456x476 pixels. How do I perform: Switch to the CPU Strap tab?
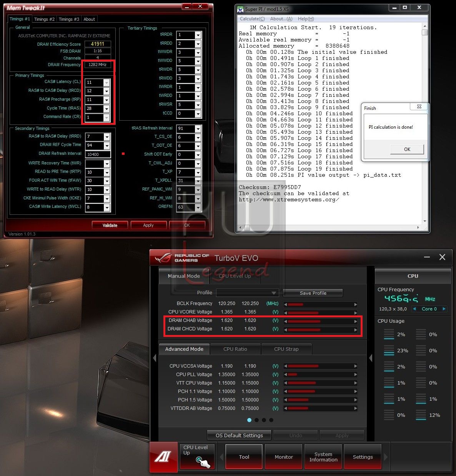(286, 349)
